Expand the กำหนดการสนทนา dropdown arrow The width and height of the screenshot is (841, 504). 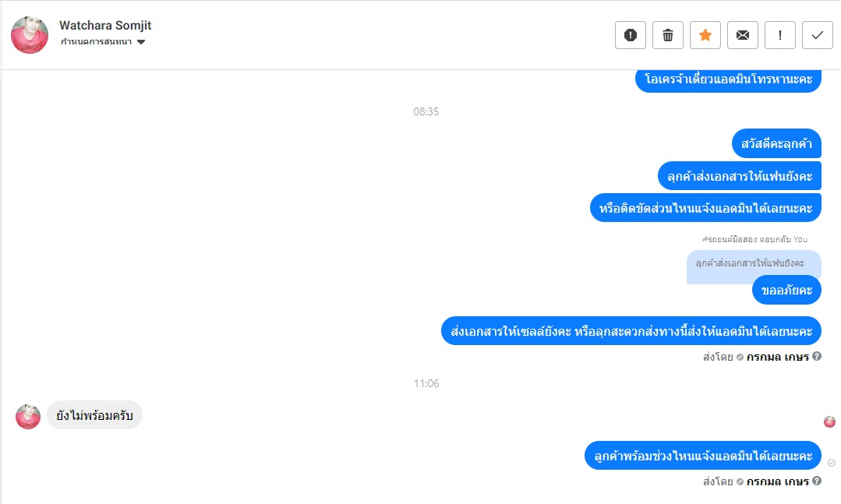point(141,42)
